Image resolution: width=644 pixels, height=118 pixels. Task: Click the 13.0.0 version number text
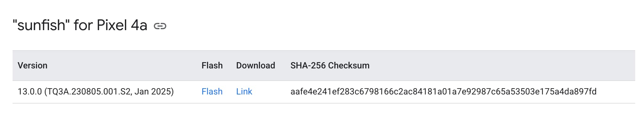point(30,92)
